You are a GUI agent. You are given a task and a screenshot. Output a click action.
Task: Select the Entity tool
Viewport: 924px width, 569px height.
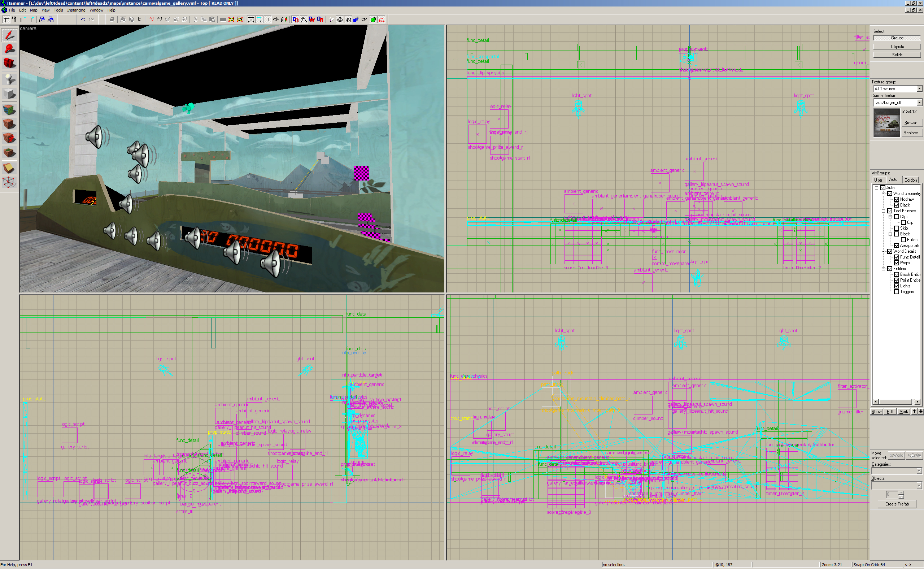pos(9,79)
